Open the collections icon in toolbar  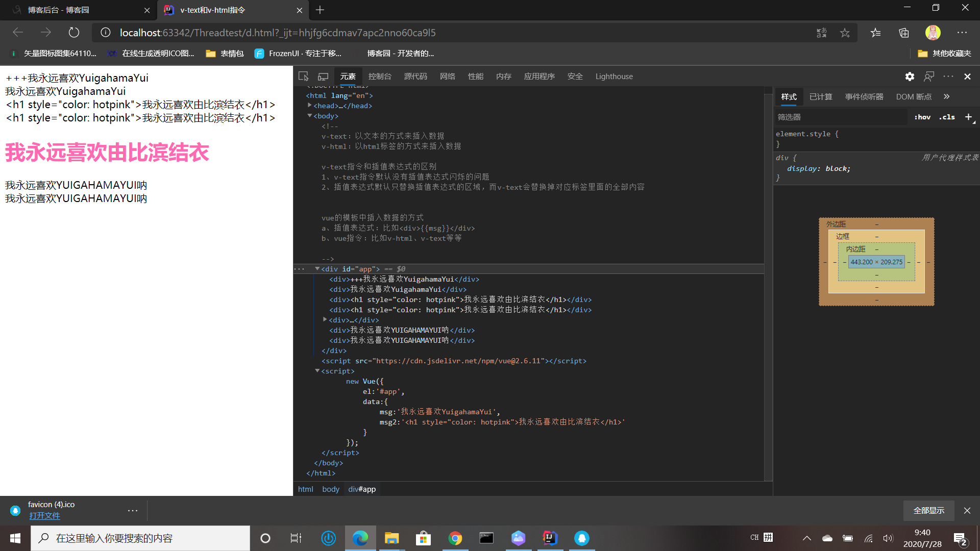coord(904,33)
